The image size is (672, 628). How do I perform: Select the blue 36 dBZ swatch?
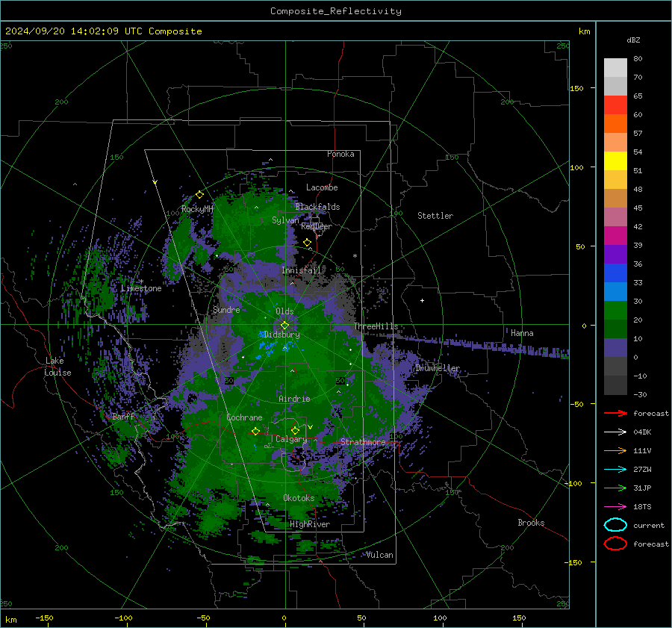615,273
